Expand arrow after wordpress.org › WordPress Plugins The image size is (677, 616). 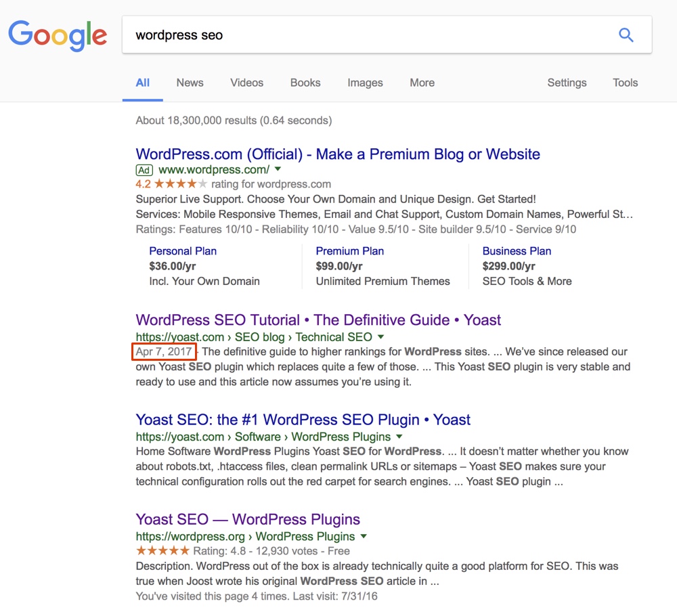pos(364,536)
